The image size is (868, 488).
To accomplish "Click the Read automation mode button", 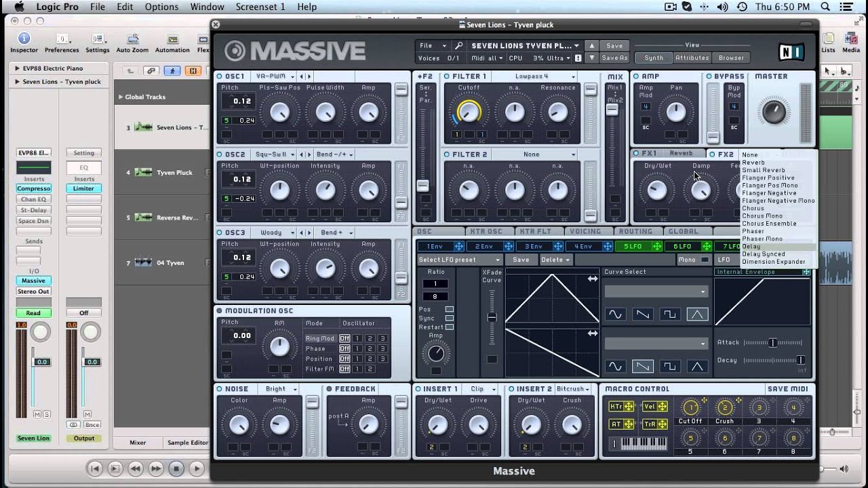I will coord(33,313).
